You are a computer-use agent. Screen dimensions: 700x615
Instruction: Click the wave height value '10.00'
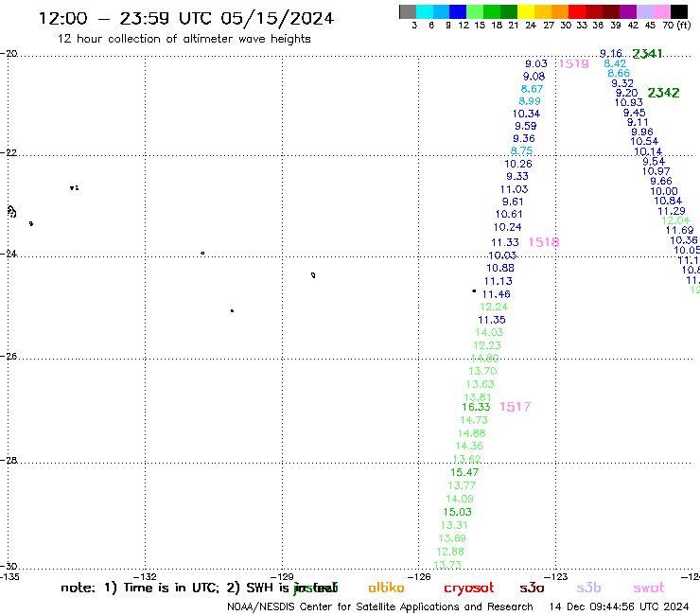click(664, 191)
